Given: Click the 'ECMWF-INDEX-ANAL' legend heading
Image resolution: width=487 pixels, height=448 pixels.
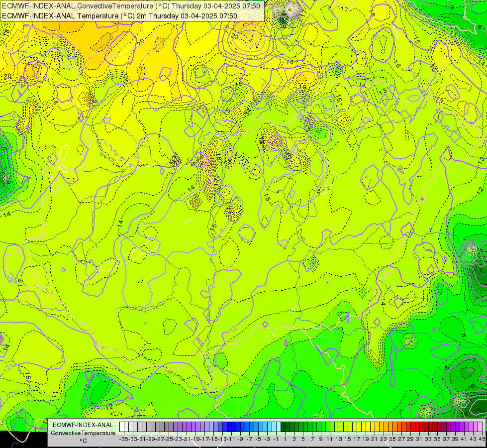Looking at the screenshot, I should point(83,425).
